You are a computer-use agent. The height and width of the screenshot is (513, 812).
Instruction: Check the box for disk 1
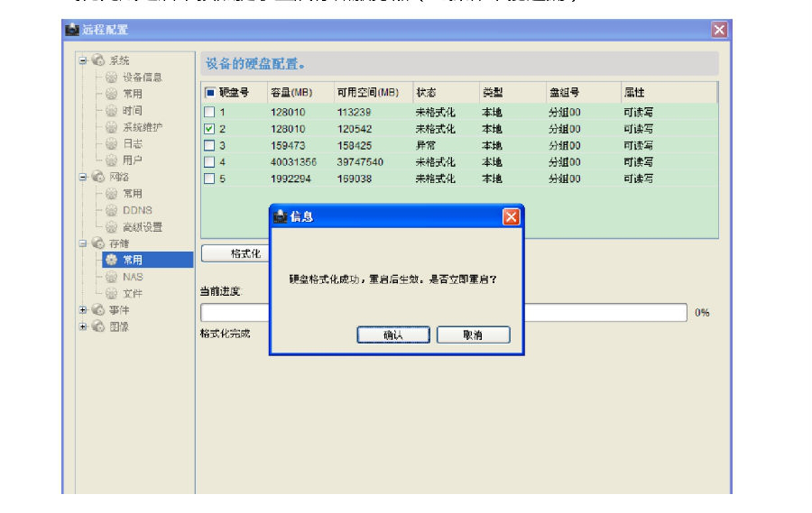(x=209, y=112)
